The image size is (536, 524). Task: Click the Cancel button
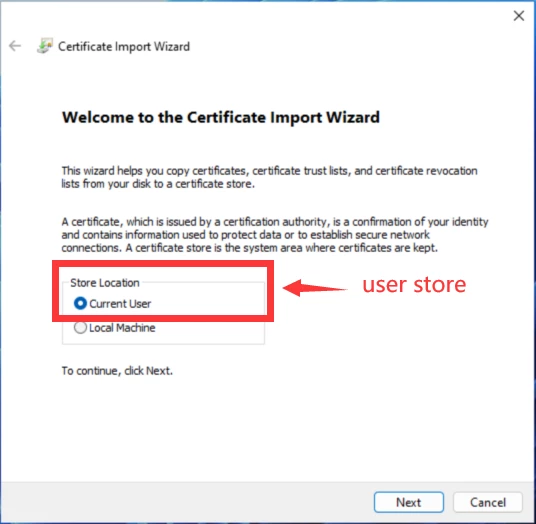pyautogui.click(x=488, y=502)
